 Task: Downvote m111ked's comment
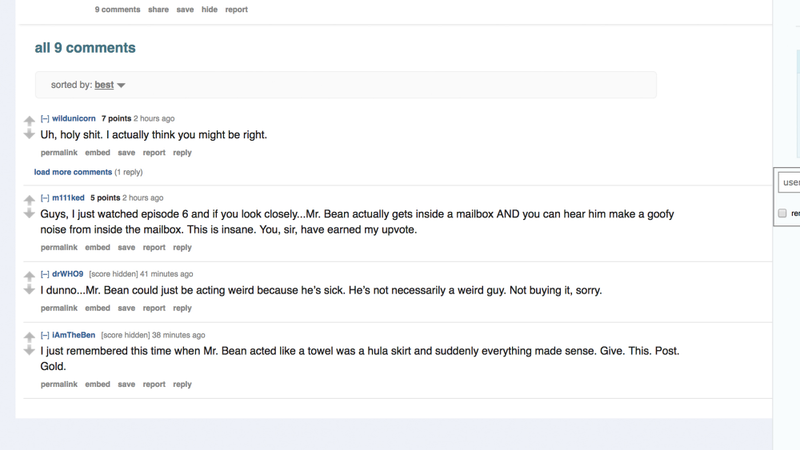tap(29, 213)
